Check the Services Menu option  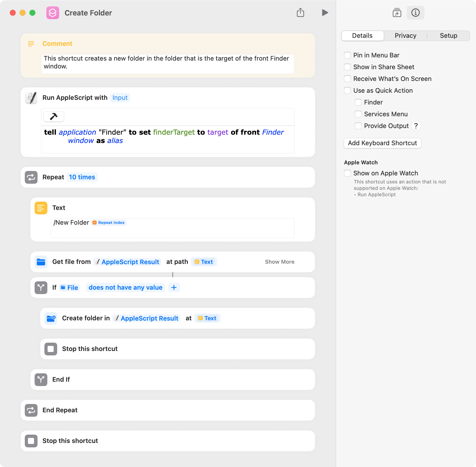tap(358, 114)
